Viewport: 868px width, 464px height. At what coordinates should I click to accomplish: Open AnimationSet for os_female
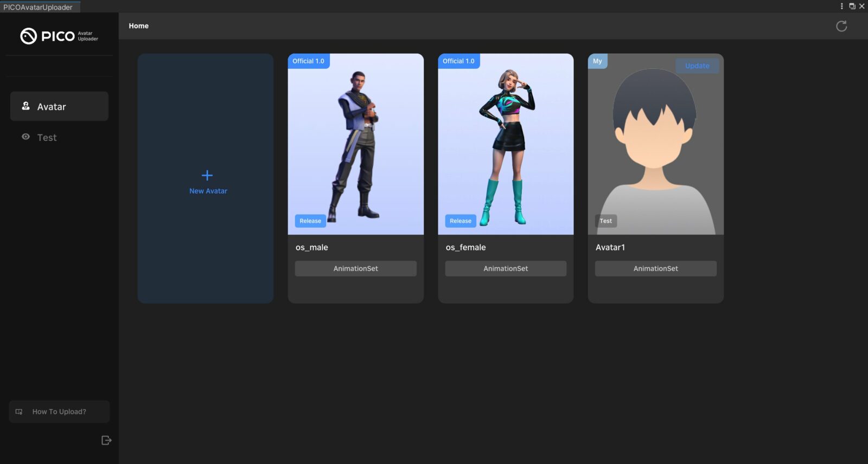[x=506, y=269]
